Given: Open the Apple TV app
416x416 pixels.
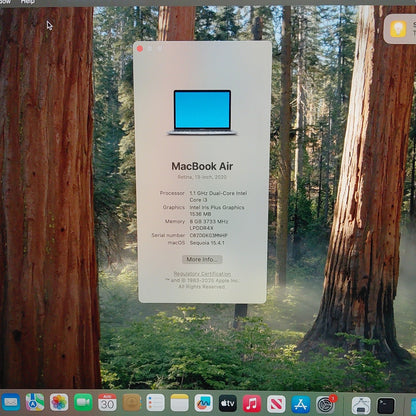Looking at the screenshot, I should [228, 404].
